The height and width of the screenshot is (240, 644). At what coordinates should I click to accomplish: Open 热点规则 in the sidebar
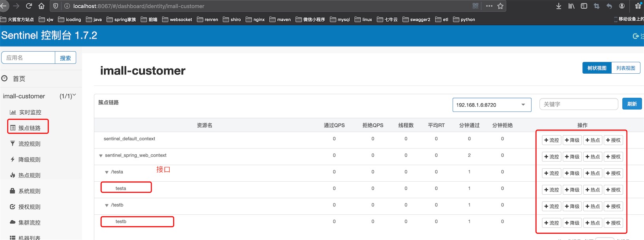(x=29, y=175)
